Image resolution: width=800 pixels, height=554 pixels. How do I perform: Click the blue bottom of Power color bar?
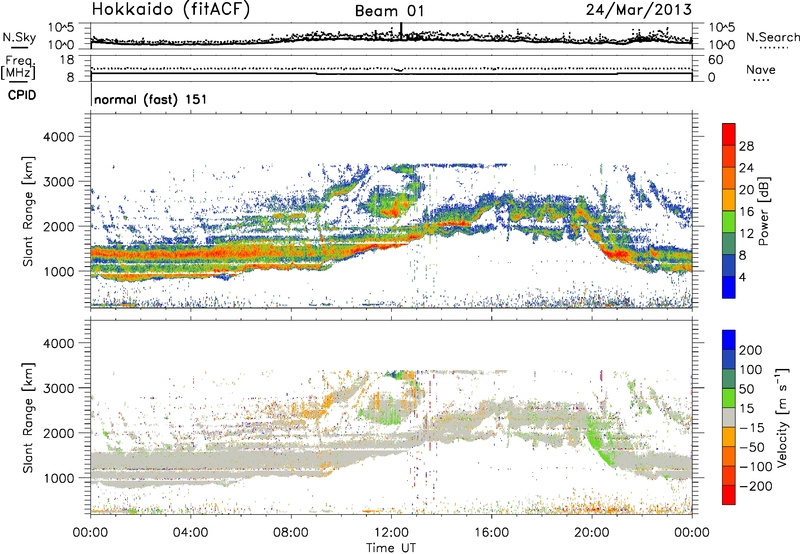[x=729, y=287]
